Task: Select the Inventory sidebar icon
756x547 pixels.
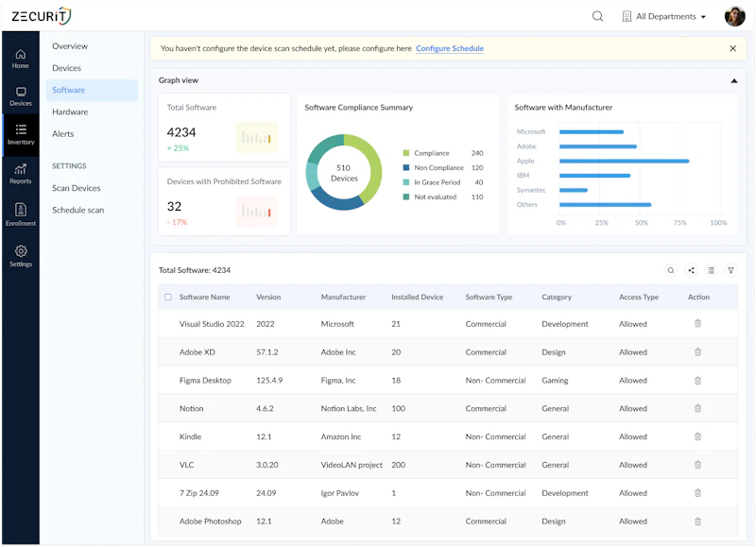Action: point(20,134)
